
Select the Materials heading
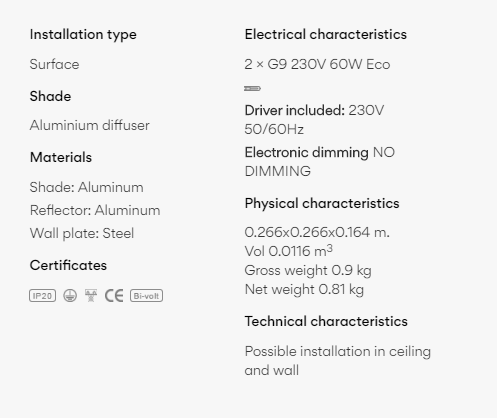(61, 157)
